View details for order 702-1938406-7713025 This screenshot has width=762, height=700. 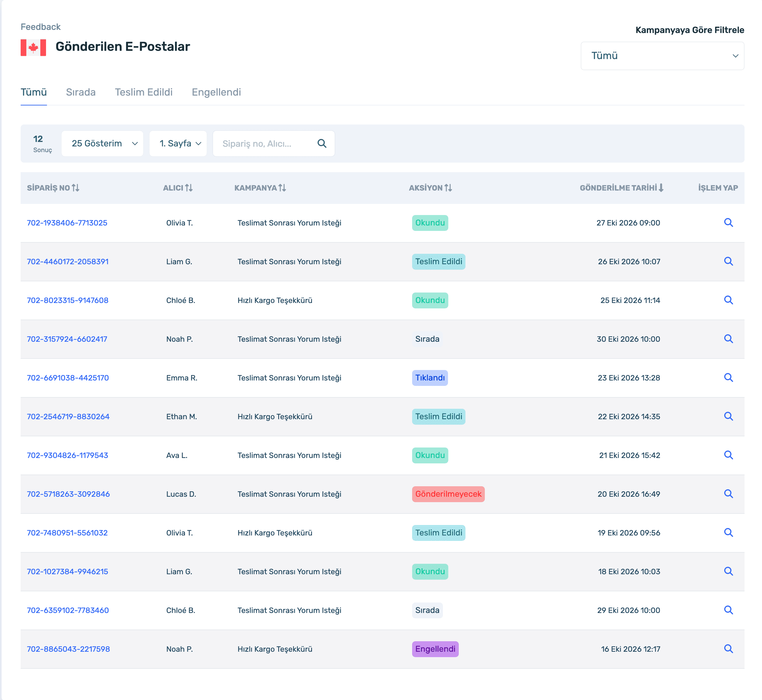click(x=728, y=223)
